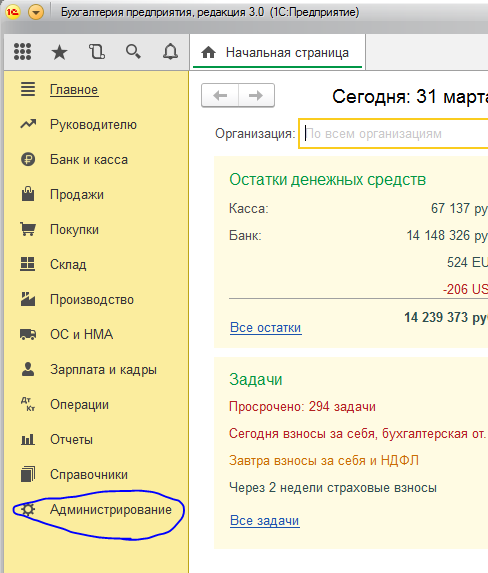This screenshot has width=488, height=573.
Task: Open notifications bell icon
Action: [170, 52]
